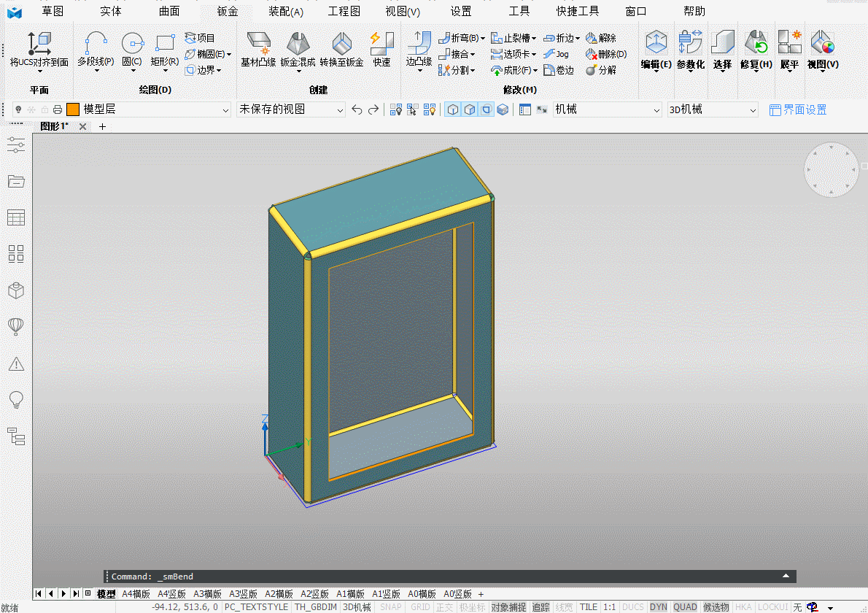This screenshot has height=613, width=868.
Task: Select the Rectangle (矩形) drawing tool
Action: pyautogui.click(x=165, y=51)
